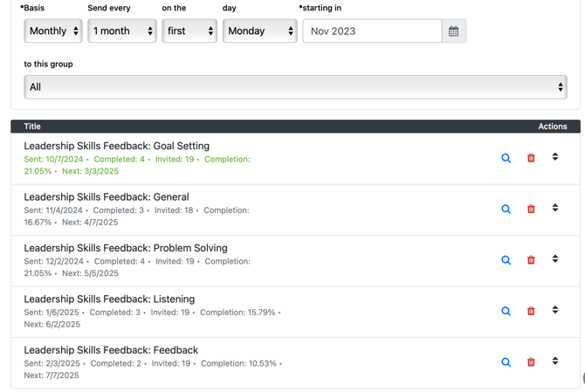Delete the Goal Setting feedback survey

[531, 158]
